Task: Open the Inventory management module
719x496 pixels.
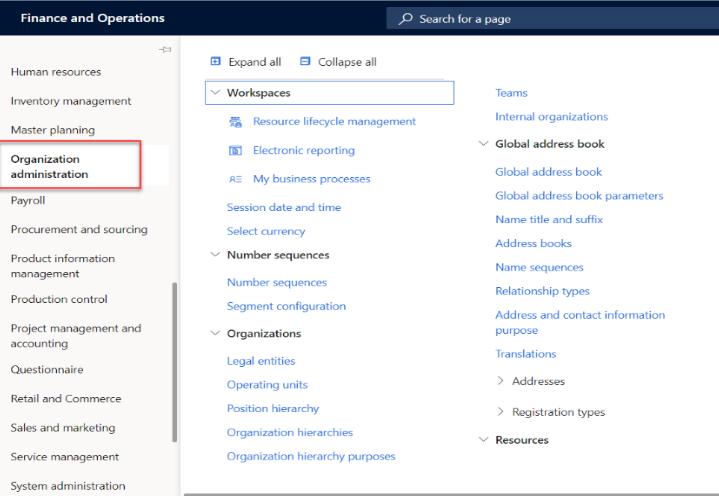Action: [x=71, y=101]
